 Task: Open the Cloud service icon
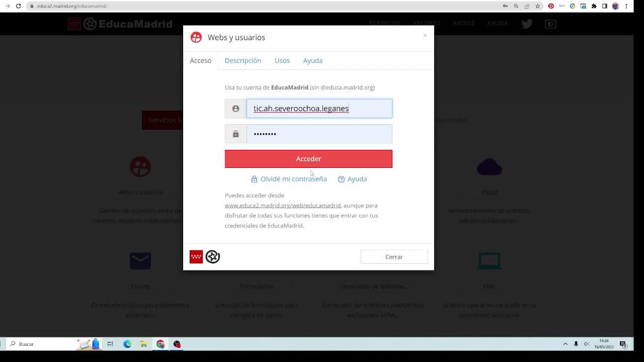(x=489, y=167)
